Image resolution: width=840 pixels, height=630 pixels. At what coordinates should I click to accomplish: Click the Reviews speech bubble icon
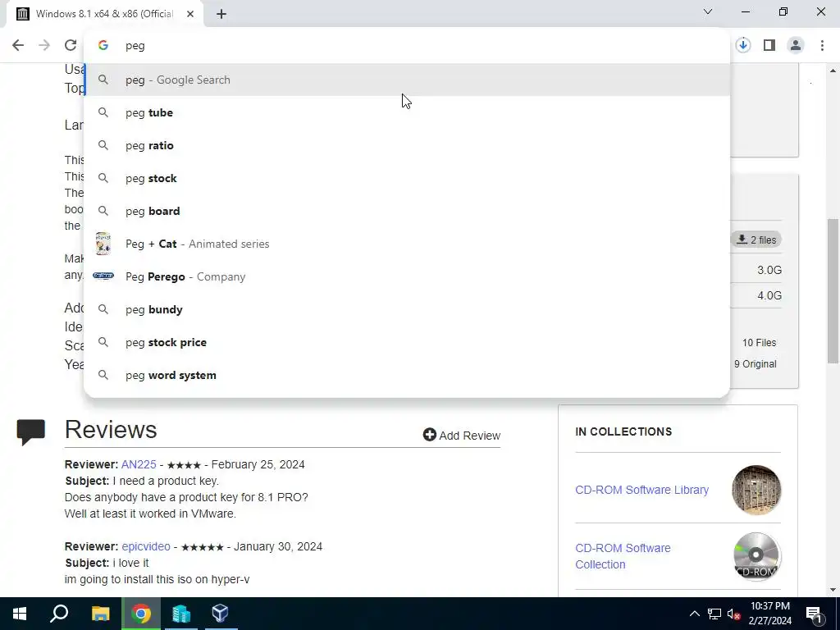30,431
